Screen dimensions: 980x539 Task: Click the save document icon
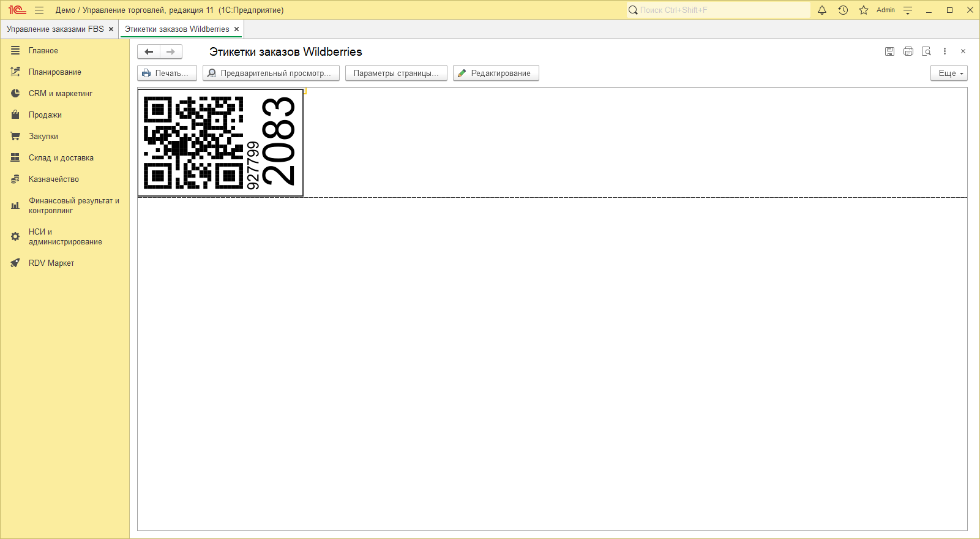point(889,51)
